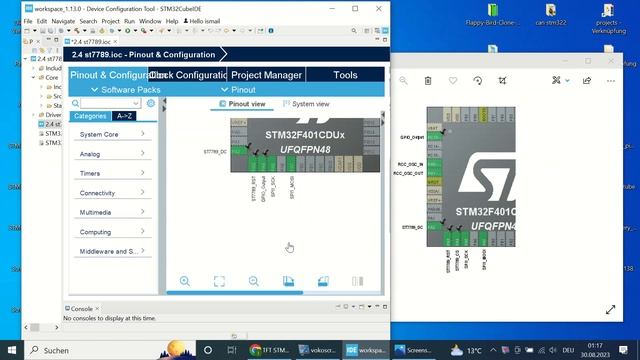640x360 pixels.
Task: Expand the Analog category
Action: [112, 154]
